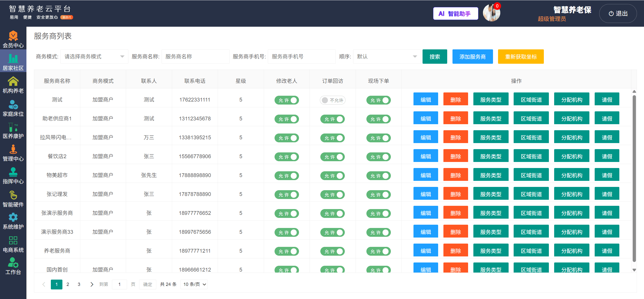Click 添加服务商 button
This screenshot has width=644, height=299.
(473, 57)
